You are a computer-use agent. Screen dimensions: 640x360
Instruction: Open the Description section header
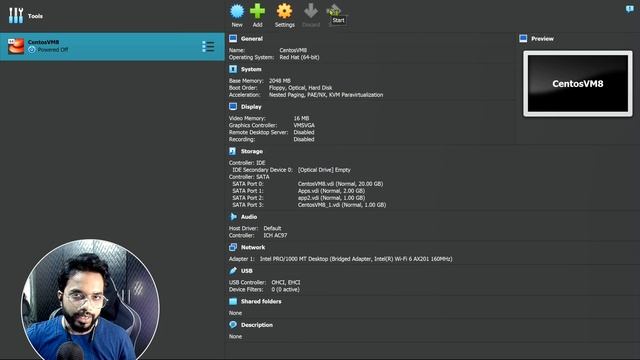point(257,325)
